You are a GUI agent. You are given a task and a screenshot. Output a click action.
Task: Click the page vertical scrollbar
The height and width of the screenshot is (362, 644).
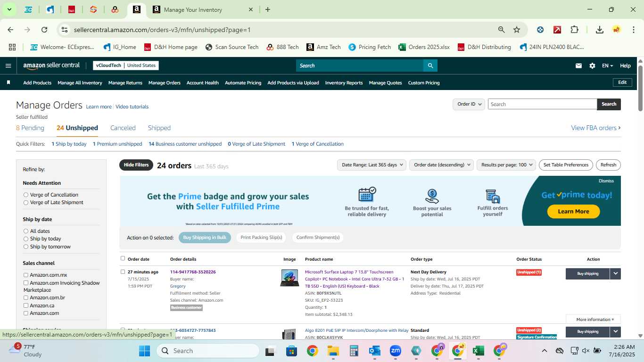coord(641,88)
